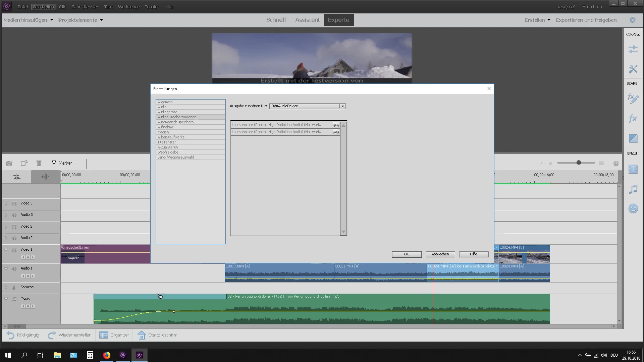The width and height of the screenshot is (644, 362).
Task: Open the Effects fx panel
Action: coord(633,118)
